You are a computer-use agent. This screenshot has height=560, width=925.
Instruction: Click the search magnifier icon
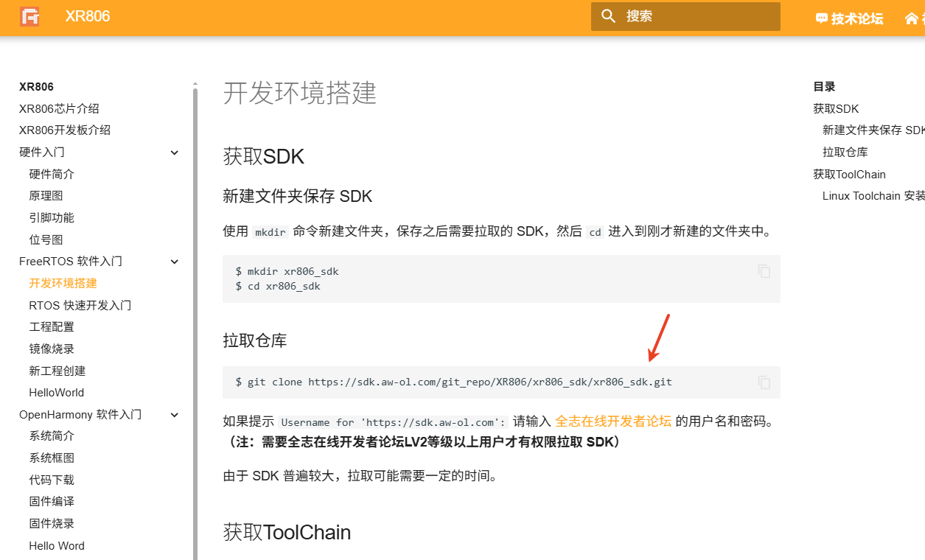coord(608,16)
